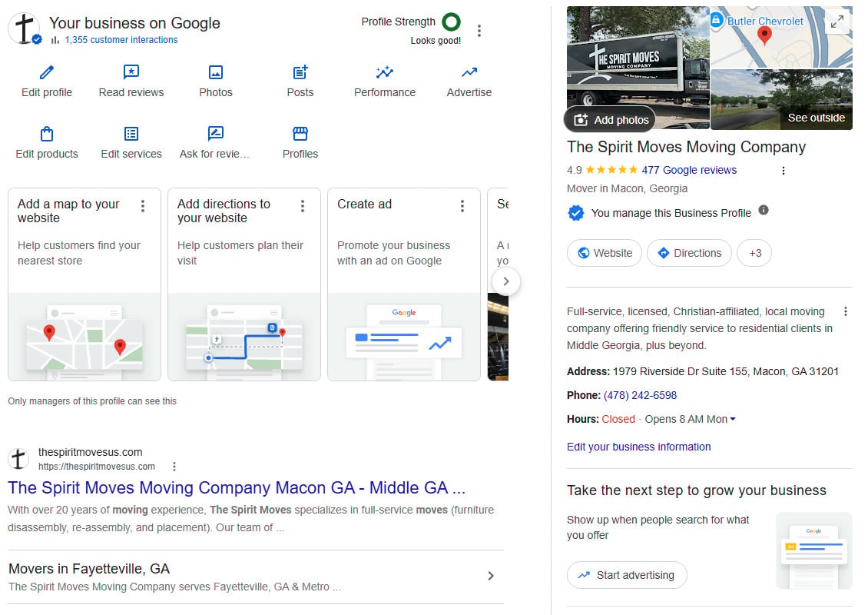Expand business hours dropdown arrow
868x615 pixels.
coord(733,419)
